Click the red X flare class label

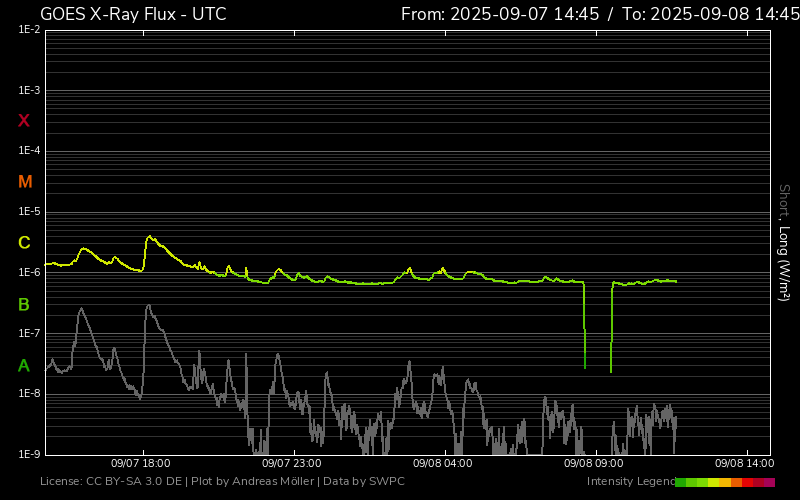click(24, 121)
